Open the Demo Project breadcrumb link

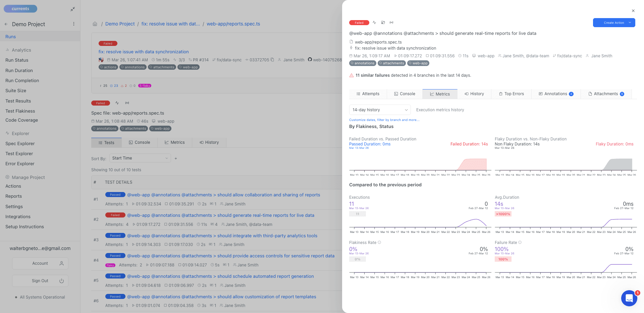tap(120, 24)
